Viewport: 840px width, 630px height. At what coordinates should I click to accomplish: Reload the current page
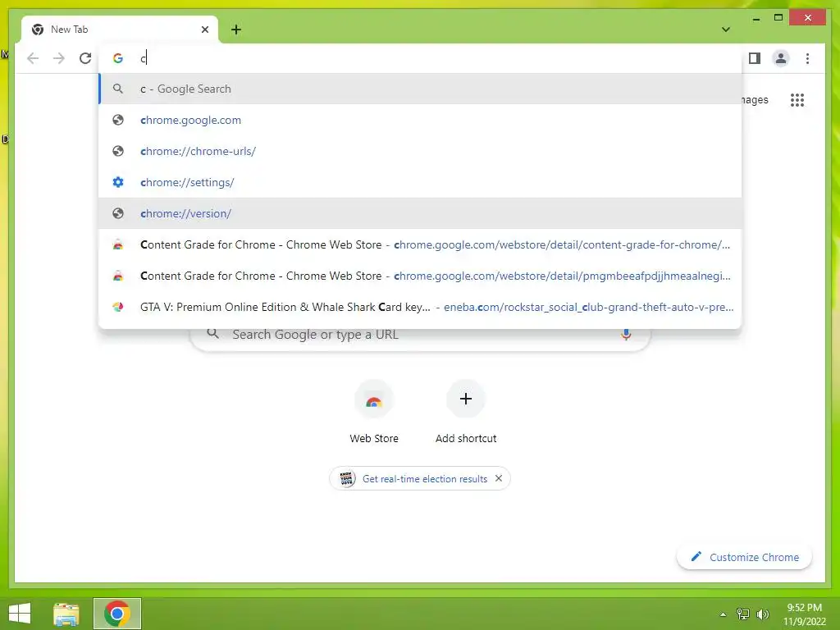coord(85,58)
